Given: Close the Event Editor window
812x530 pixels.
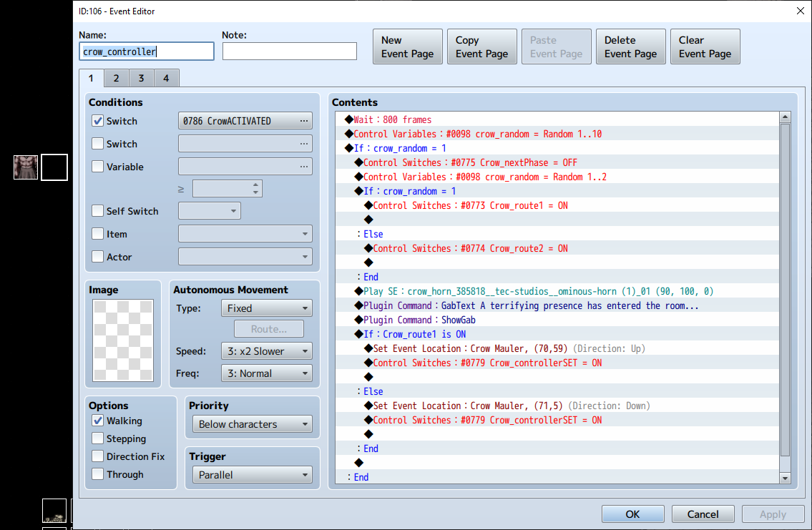Looking at the screenshot, I should click(799, 11).
